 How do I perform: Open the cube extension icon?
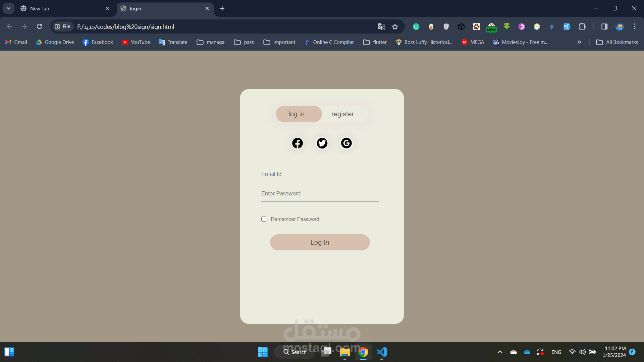(x=461, y=27)
